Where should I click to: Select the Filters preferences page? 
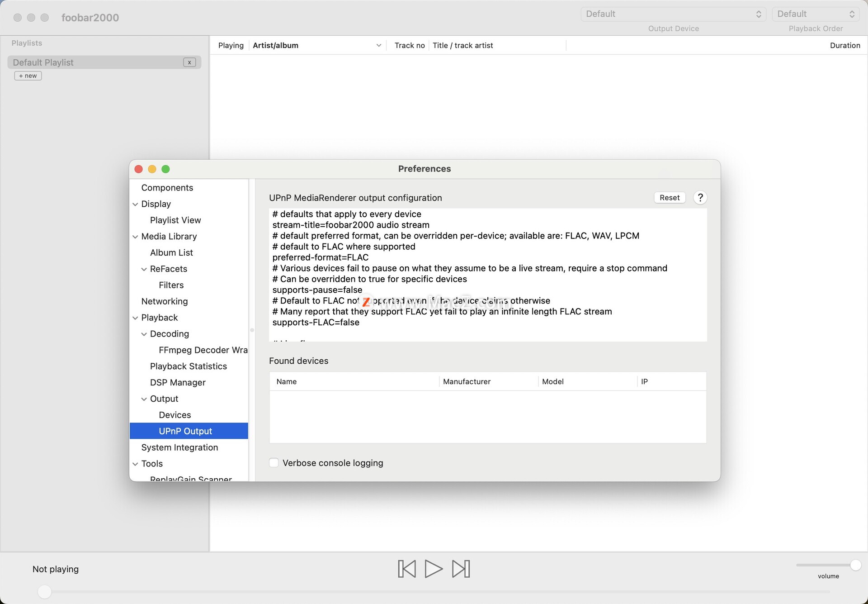point(171,285)
